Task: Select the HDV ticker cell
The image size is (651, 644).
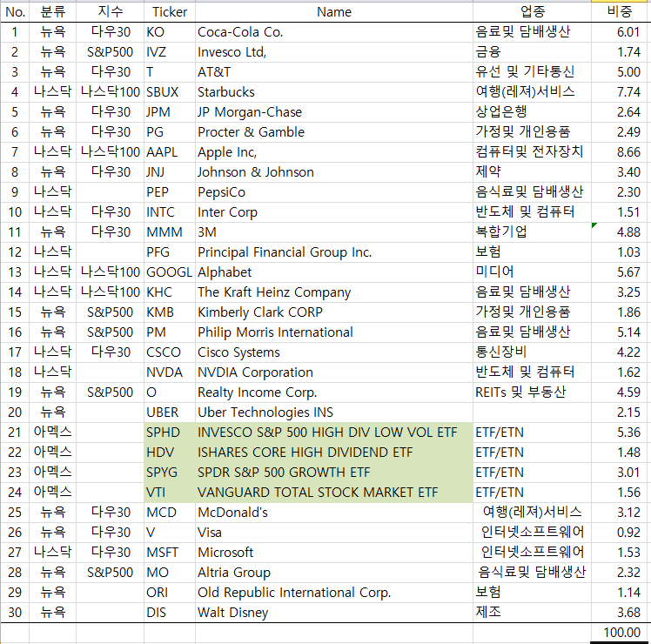Action: 170,453
